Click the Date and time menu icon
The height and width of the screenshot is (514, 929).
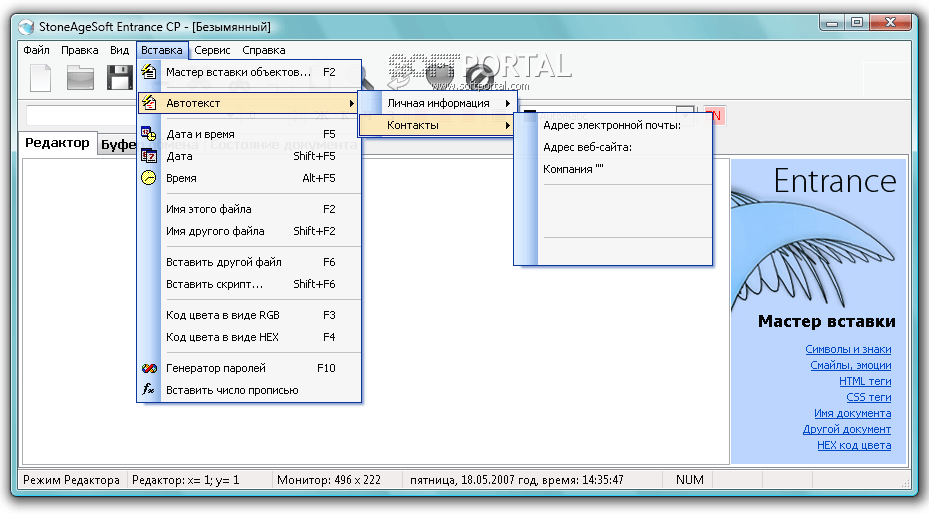[149, 134]
